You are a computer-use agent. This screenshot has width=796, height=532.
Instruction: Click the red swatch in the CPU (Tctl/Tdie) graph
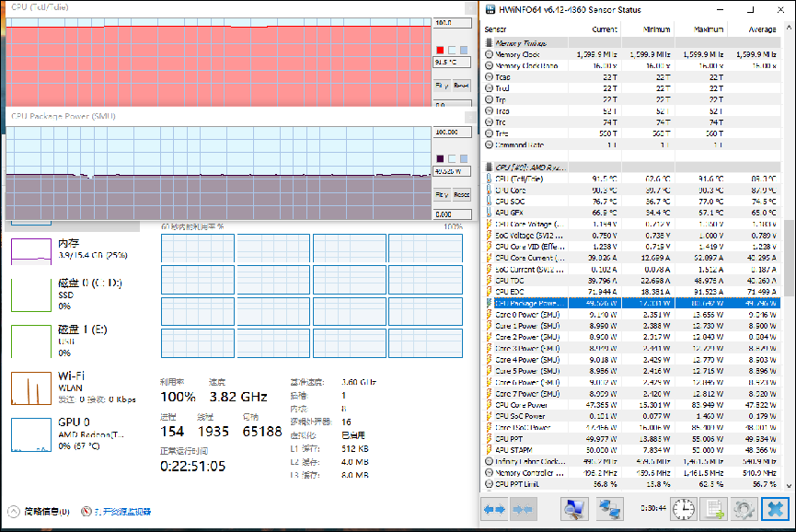coord(440,50)
